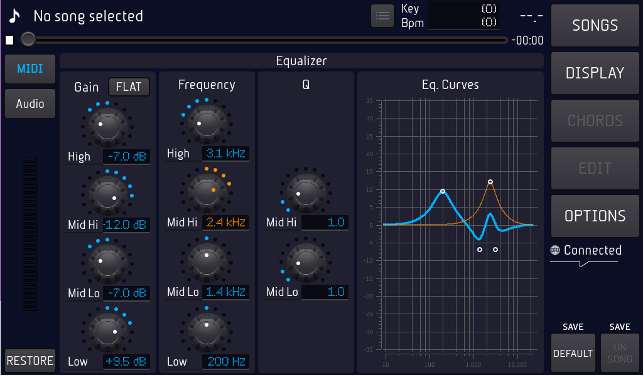Switch to MIDI mode
Viewport: 644px width, 376px height.
click(x=30, y=69)
